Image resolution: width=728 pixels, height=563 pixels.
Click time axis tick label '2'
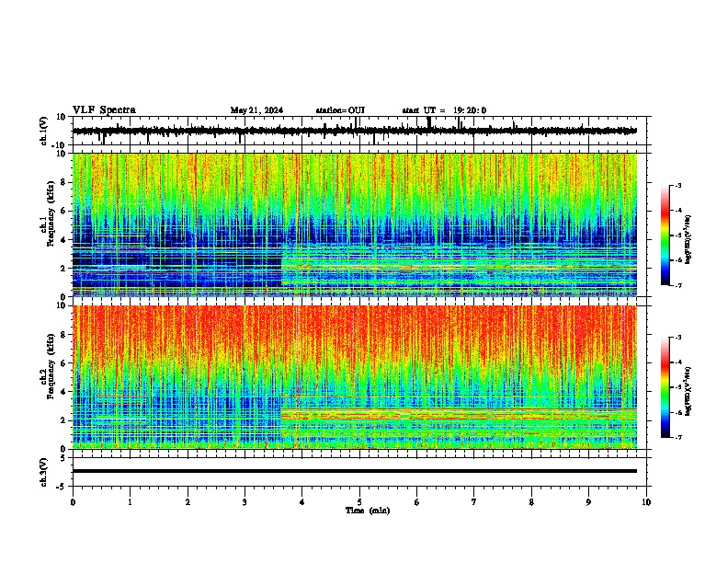click(188, 502)
